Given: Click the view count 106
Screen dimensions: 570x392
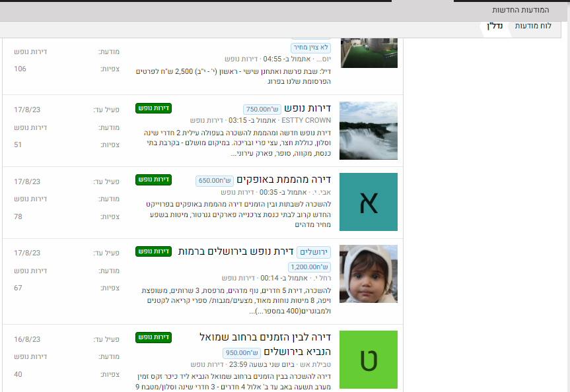Looking at the screenshot, I should coord(20,69).
